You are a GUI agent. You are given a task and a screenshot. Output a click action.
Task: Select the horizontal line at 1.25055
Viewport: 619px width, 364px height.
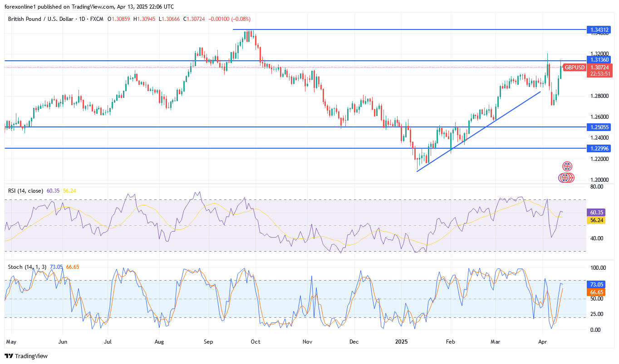pyautogui.click(x=295, y=127)
